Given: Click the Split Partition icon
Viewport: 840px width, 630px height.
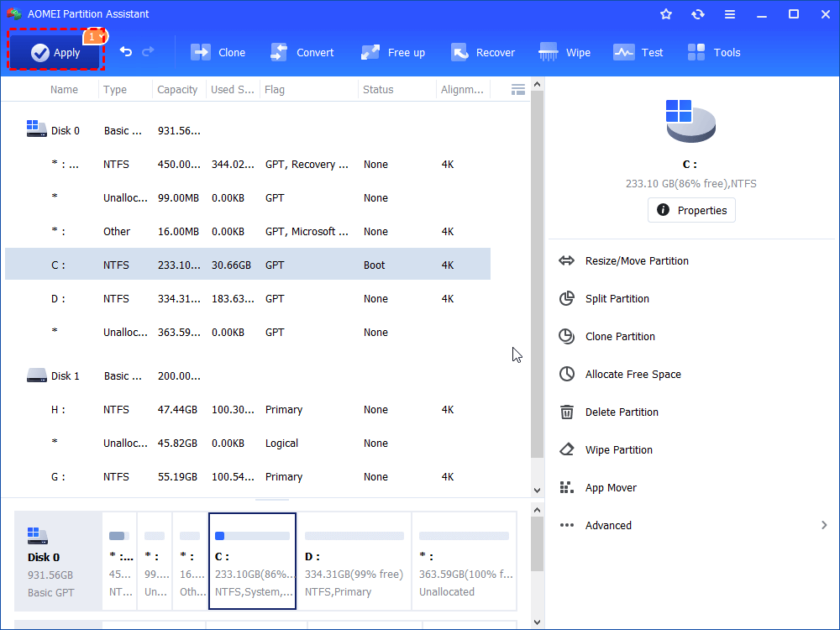Looking at the screenshot, I should [567, 298].
